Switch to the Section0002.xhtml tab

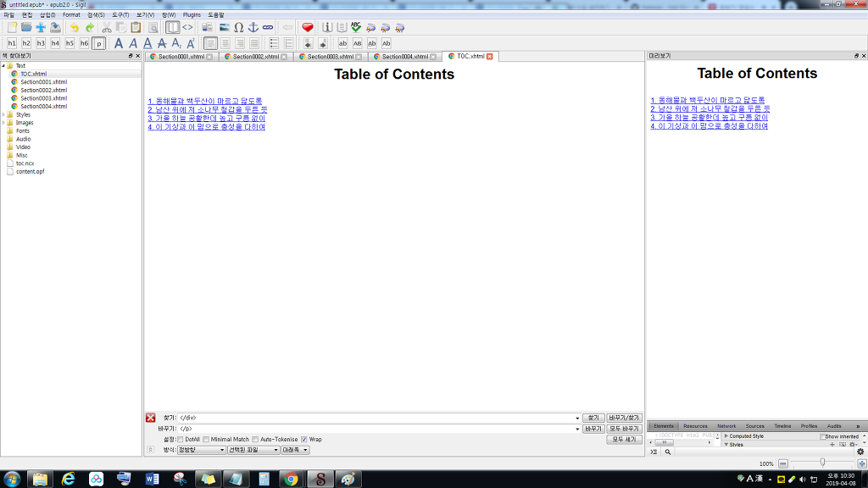click(255, 57)
